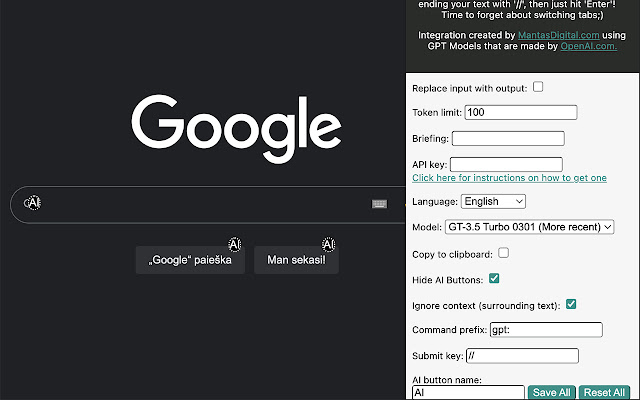
Task: Click the Reset All button
Action: tap(604, 392)
